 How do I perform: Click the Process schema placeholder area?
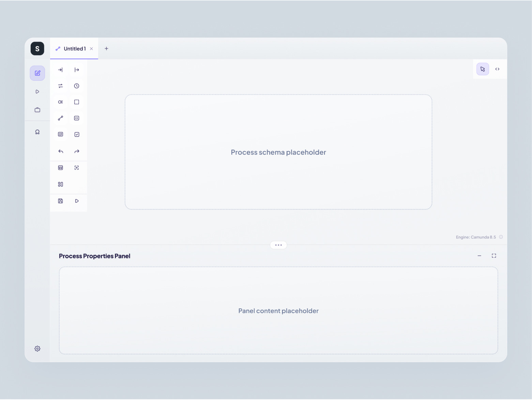[278, 152]
